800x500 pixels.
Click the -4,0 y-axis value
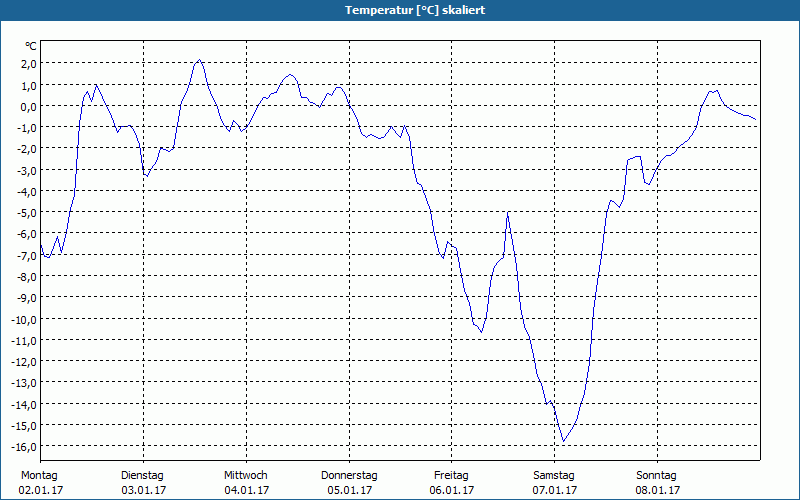[x=27, y=191]
